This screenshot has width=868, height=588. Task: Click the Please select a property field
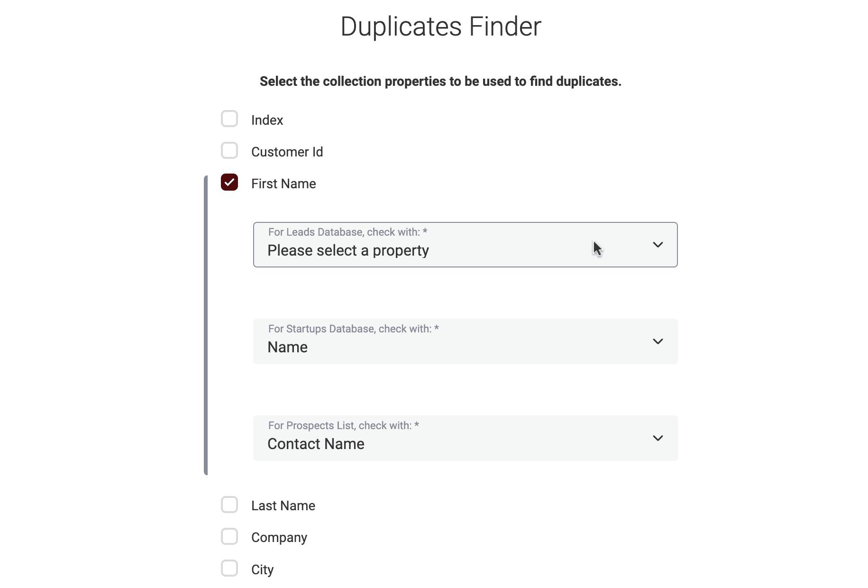pos(348,250)
